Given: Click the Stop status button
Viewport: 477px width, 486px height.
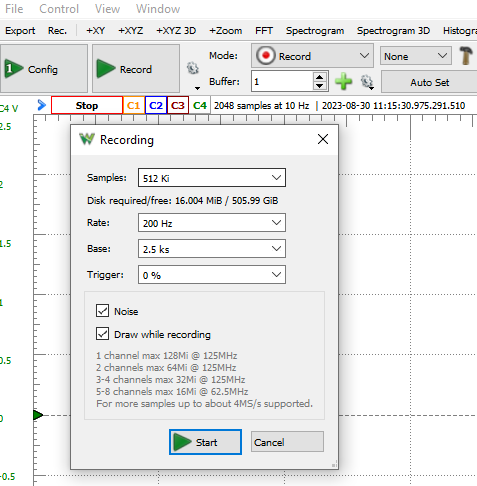Looking at the screenshot, I should click(x=87, y=105).
